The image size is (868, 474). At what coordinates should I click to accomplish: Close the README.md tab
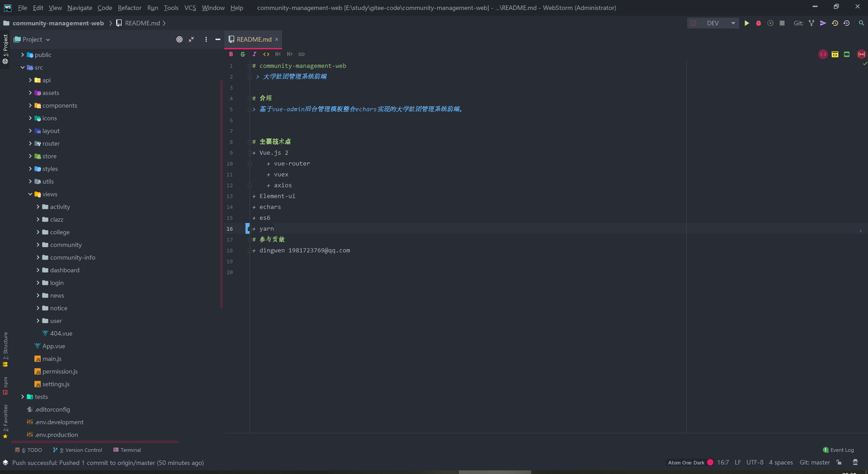point(277,39)
